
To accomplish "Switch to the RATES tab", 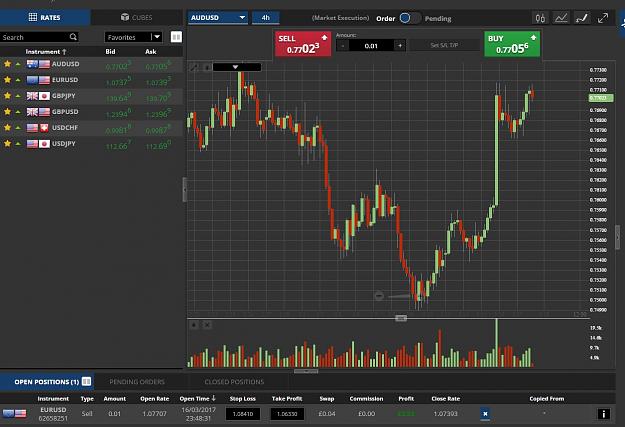I will [x=45, y=18].
